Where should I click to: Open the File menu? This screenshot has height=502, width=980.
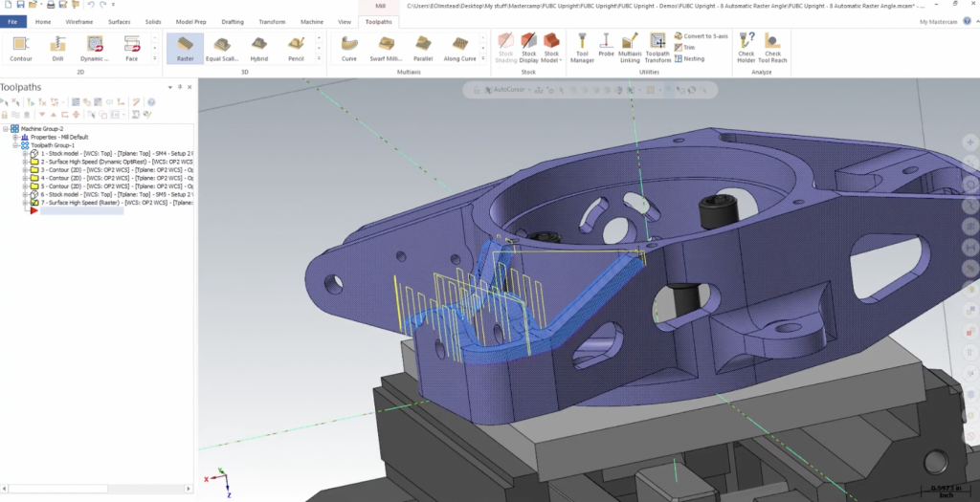12,22
